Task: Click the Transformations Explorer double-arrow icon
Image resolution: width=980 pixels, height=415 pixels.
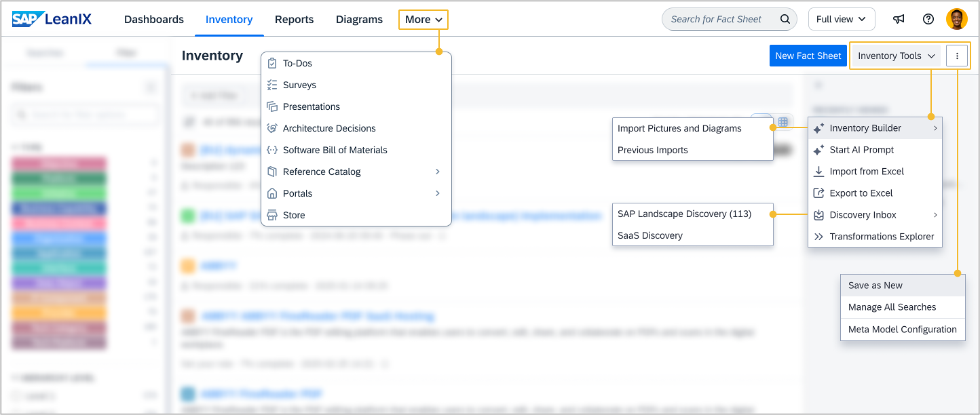Action: coord(818,237)
